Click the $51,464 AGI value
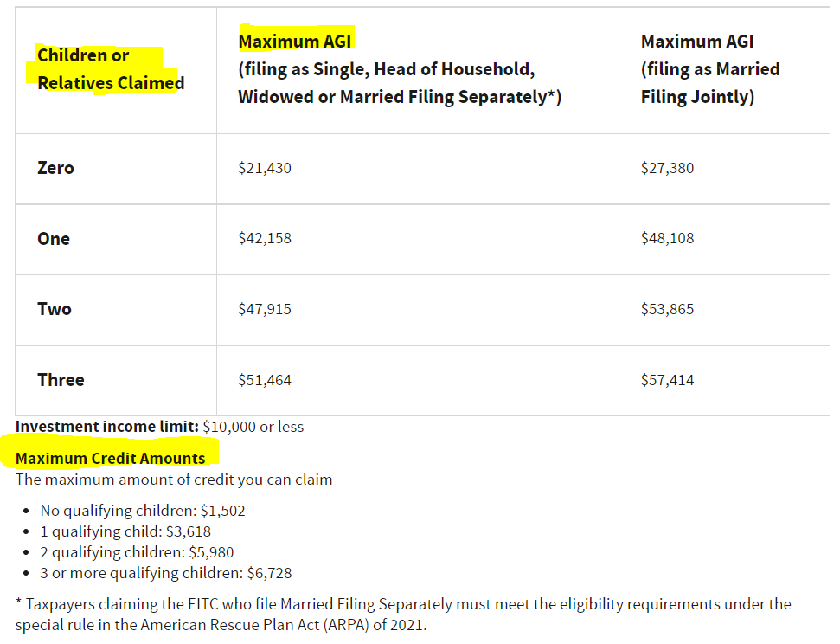840x644 pixels. 265,380
